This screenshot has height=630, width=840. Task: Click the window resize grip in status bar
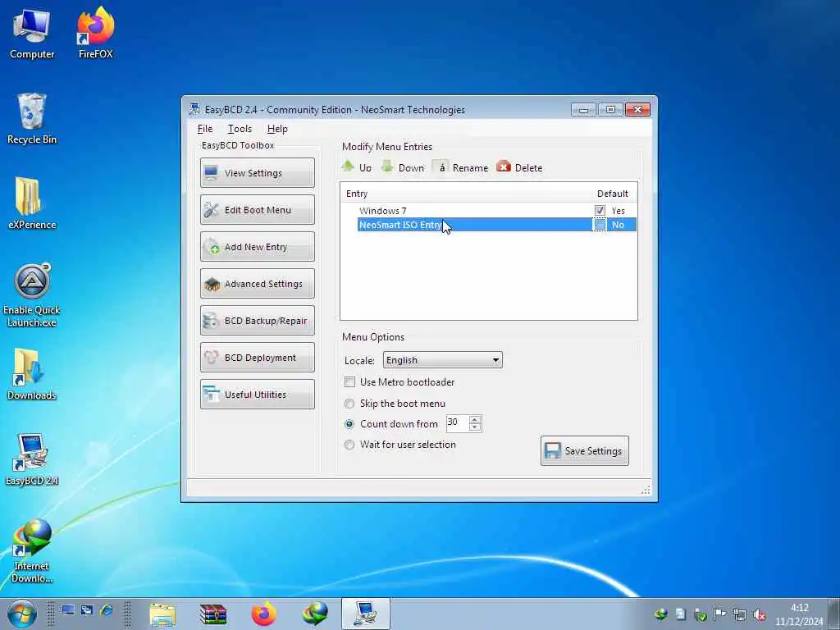[x=646, y=490]
